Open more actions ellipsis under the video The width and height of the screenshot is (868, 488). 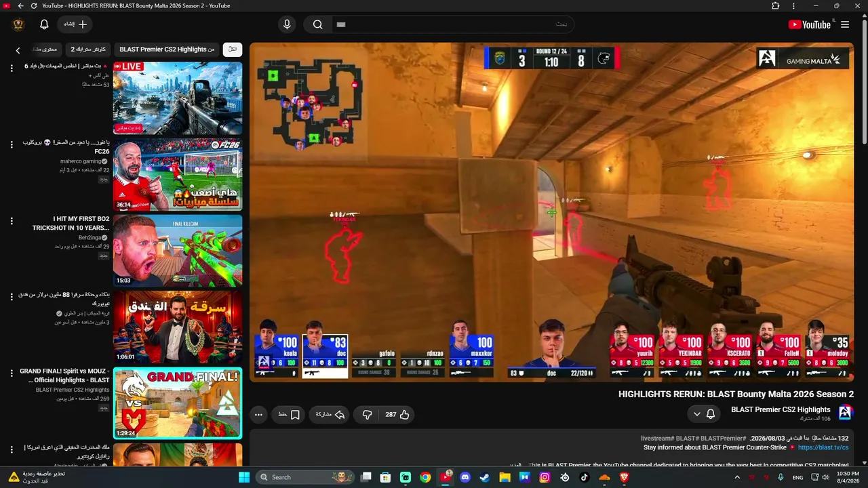pos(258,415)
